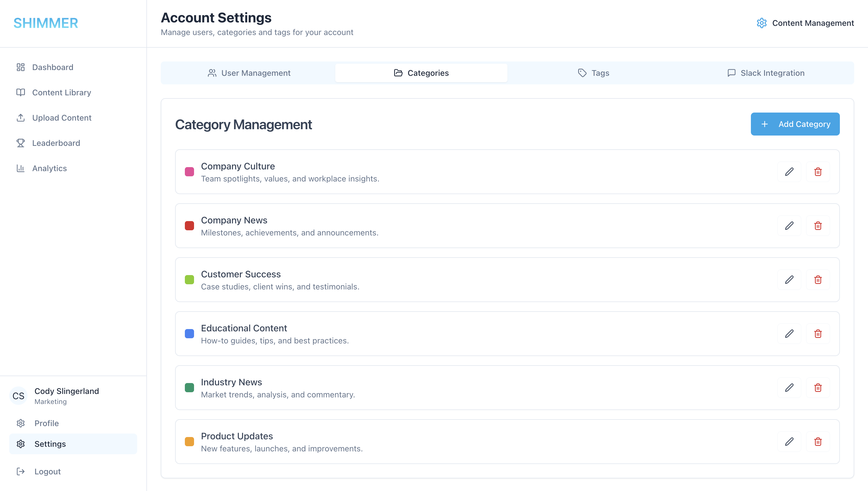Click the Upload Content icon
This screenshot has height=491, width=868.
pyautogui.click(x=21, y=118)
